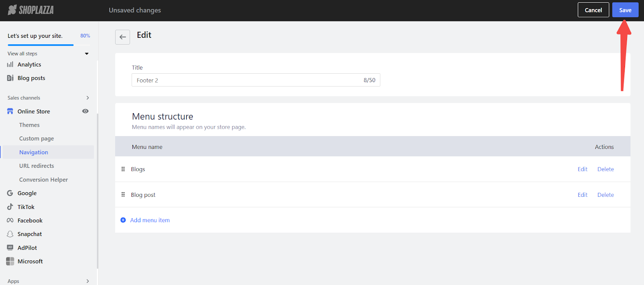Click the Google G icon
This screenshot has height=285, width=644.
[10, 193]
